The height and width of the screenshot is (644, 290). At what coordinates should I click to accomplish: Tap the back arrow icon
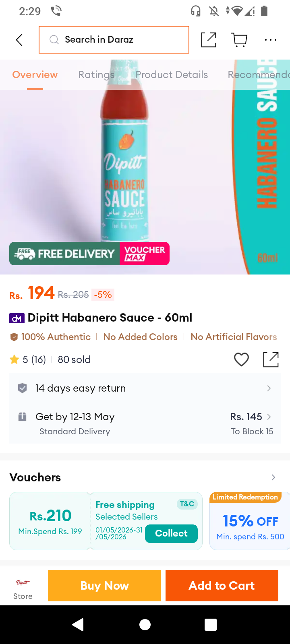pos(19,40)
